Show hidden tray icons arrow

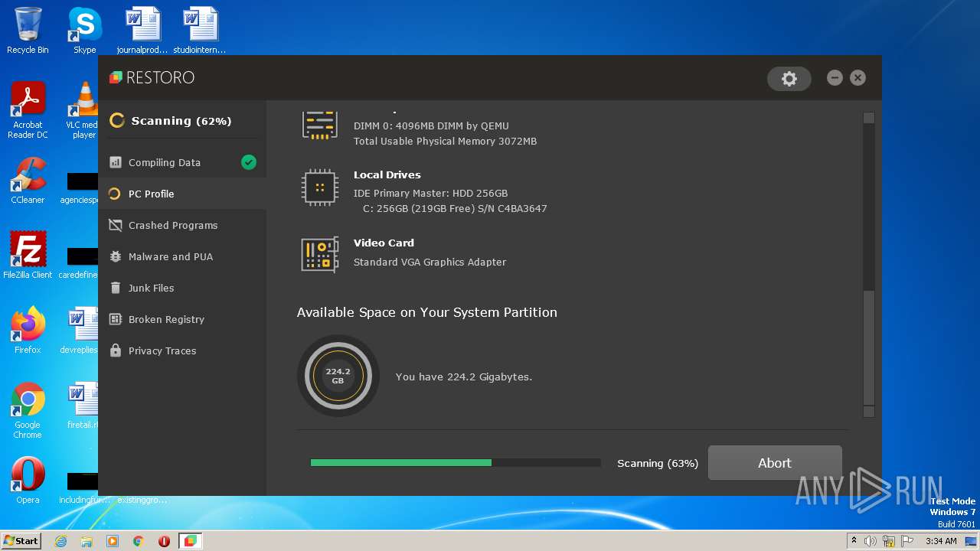click(854, 541)
